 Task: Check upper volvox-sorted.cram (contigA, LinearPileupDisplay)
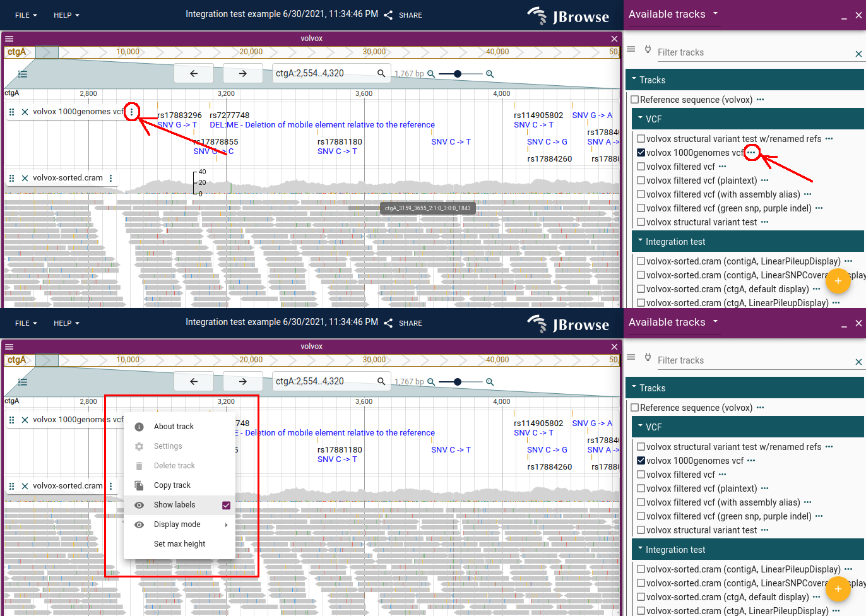pos(641,261)
